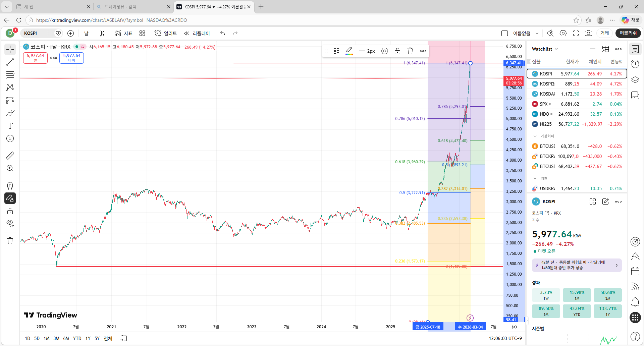Open the alerts bell icon in right sidebar
This screenshot has height=346, width=644.
(635, 302)
